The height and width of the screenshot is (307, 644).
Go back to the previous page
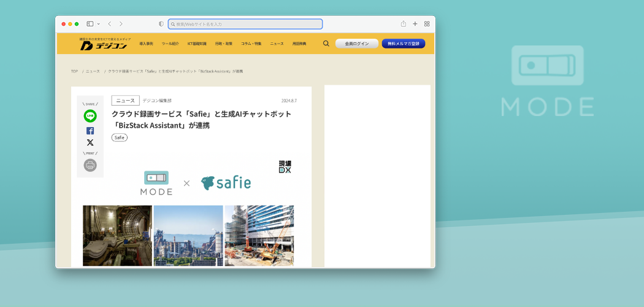109,24
